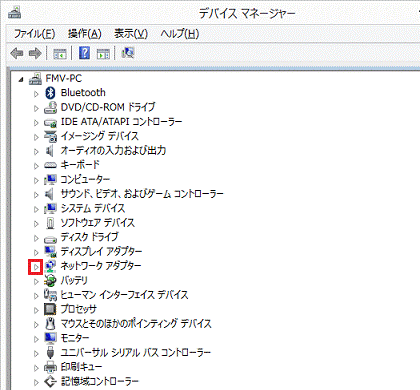Click Scan for hardware changes icon
Screen dimensions: 420x390
coord(128,53)
